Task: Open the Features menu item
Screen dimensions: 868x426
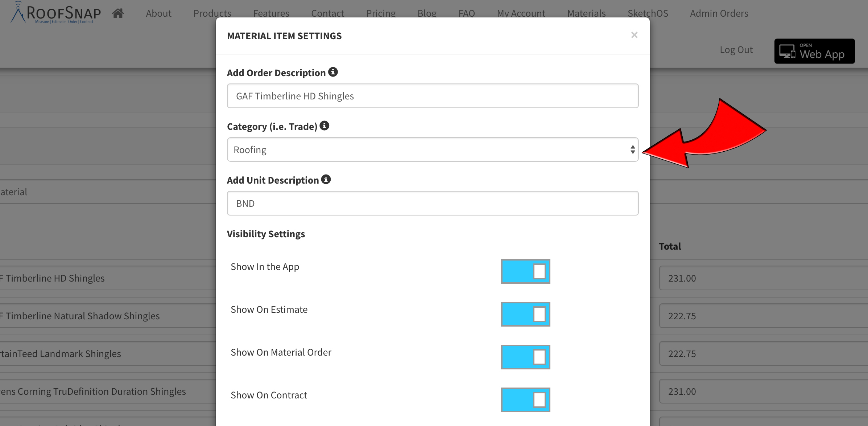Action: (271, 13)
